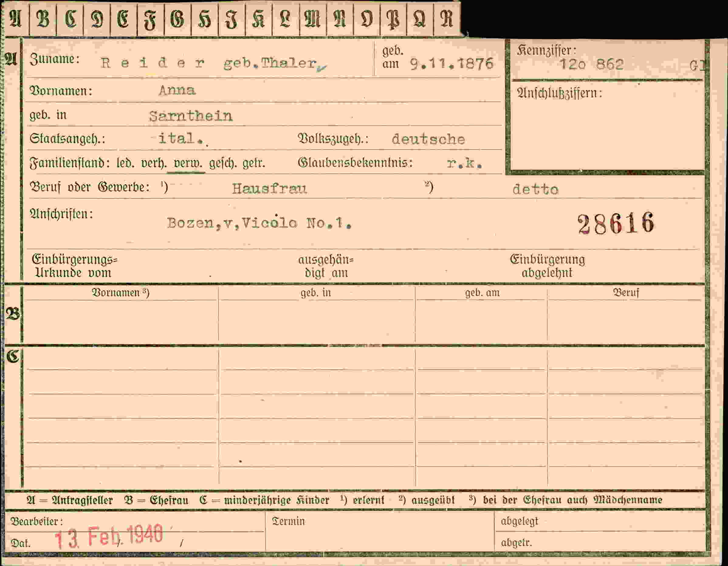Click the address 'Bozen,v,Vicolo No.1.'
The image size is (728, 566).
click(x=259, y=223)
